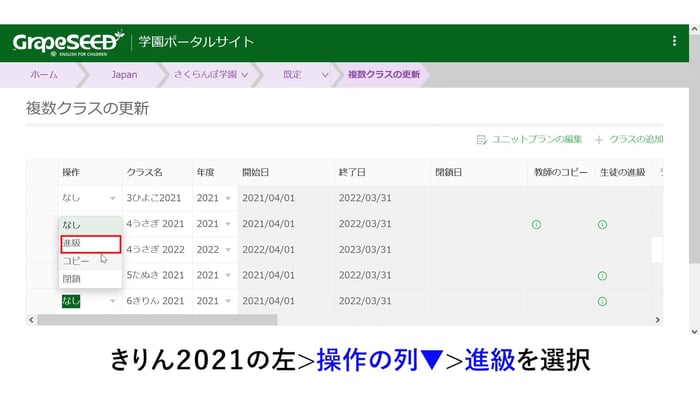Click the horizontal scrollbar thumb
Image resolution: width=700 pixels, height=393 pixels.
[x=157, y=320]
